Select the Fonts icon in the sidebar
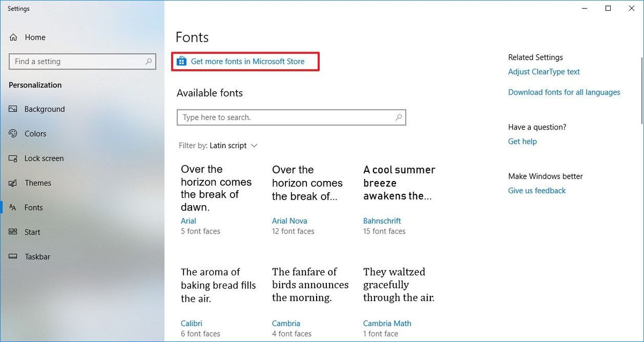Image resolution: width=644 pixels, height=342 pixels. point(13,208)
